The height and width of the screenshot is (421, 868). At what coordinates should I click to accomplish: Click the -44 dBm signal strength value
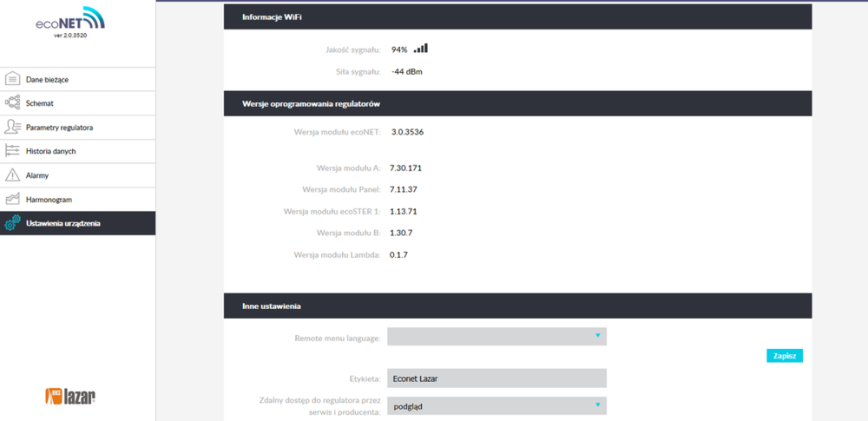(x=406, y=71)
